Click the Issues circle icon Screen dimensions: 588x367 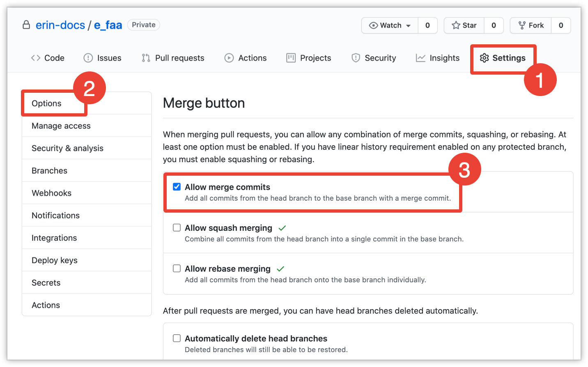pos(88,58)
